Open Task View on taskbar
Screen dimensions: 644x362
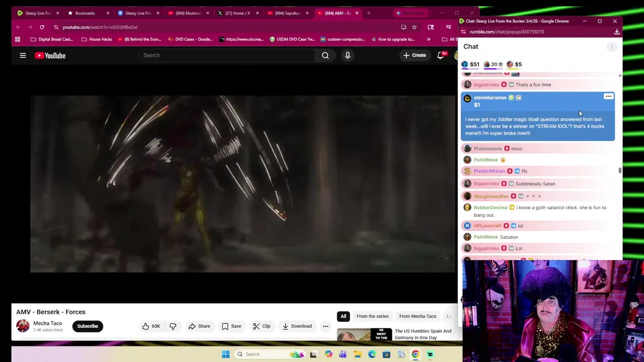[313, 354]
